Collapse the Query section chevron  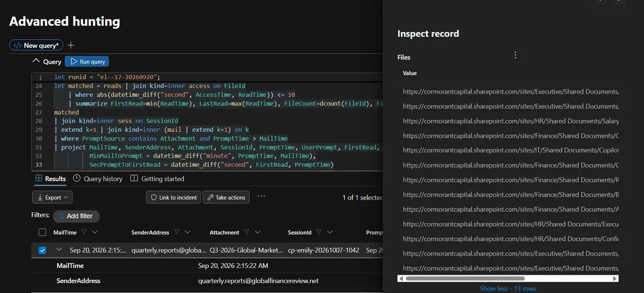(x=36, y=61)
